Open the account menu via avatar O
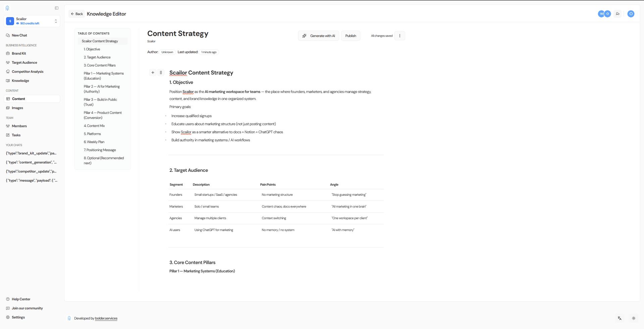The image size is (644, 329). [631, 14]
